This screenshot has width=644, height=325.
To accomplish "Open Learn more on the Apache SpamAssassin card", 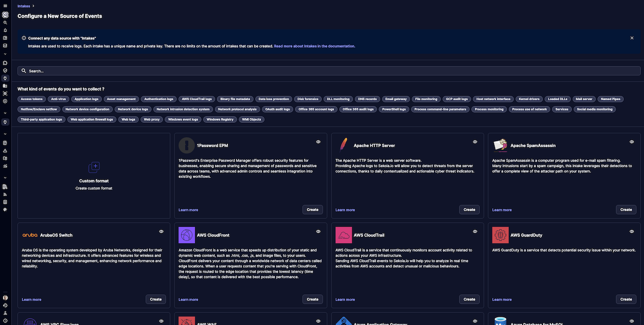I will (502, 210).
